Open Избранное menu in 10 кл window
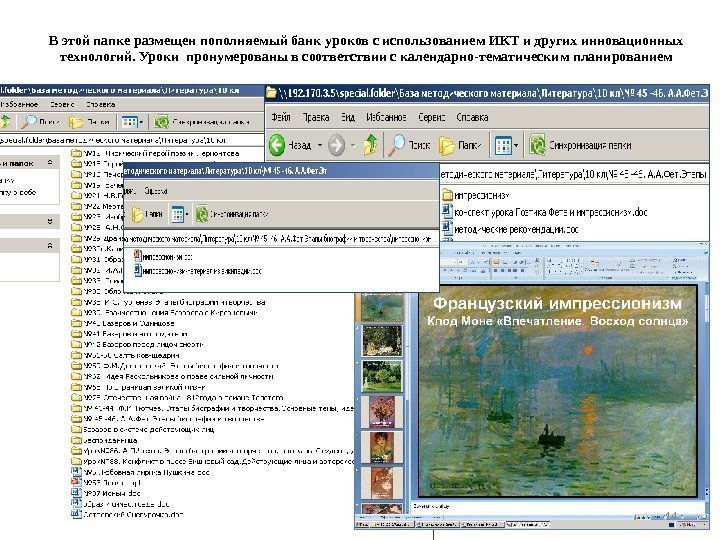The image size is (720, 540). click(x=19, y=104)
